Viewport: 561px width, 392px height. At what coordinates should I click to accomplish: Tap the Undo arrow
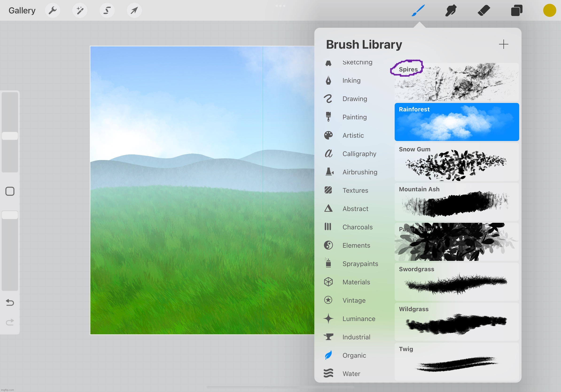click(x=10, y=302)
